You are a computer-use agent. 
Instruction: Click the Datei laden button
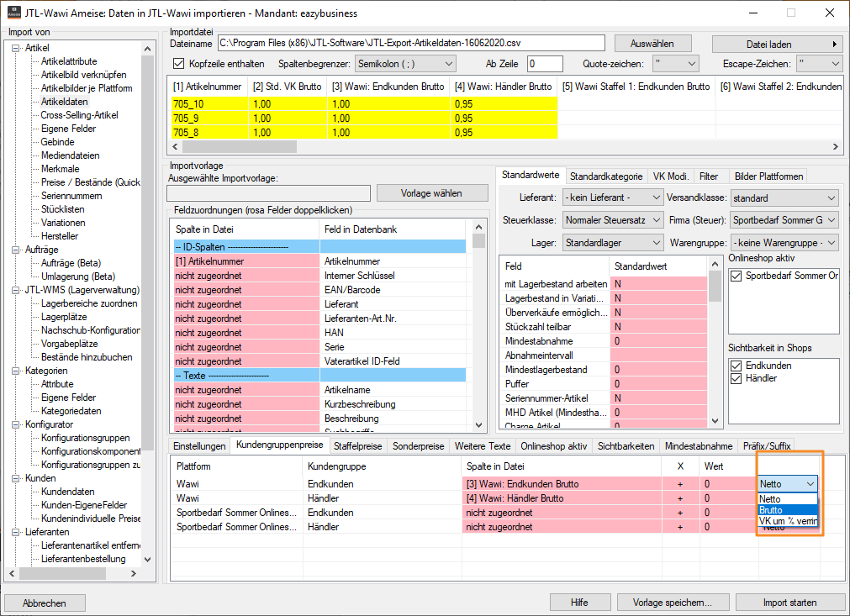(777, 45)
